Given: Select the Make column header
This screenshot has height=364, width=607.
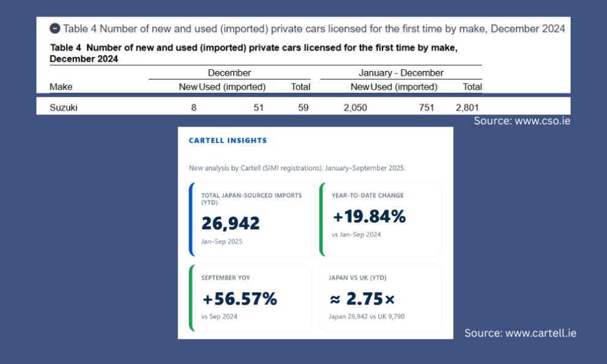Looking at the screenshot, I should coord(61,87).
